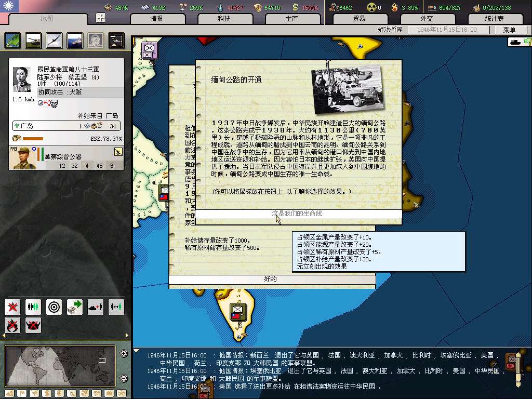The image size is (532, 399).
Task: Click the land units tank icon
Action: click(34, 40)
